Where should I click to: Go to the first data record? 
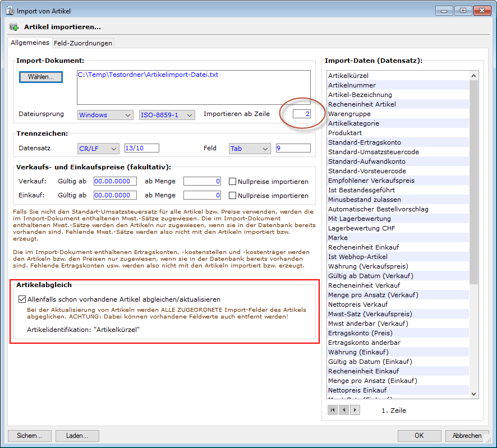333,410
